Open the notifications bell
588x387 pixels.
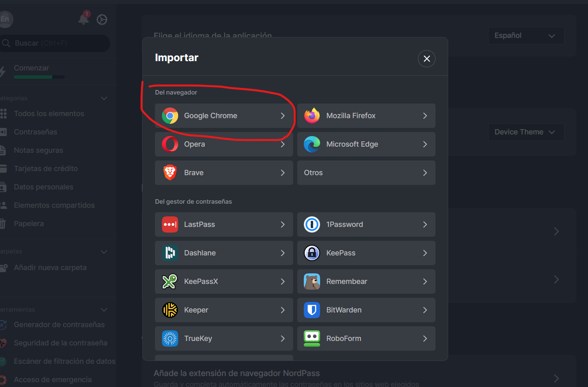84,19
